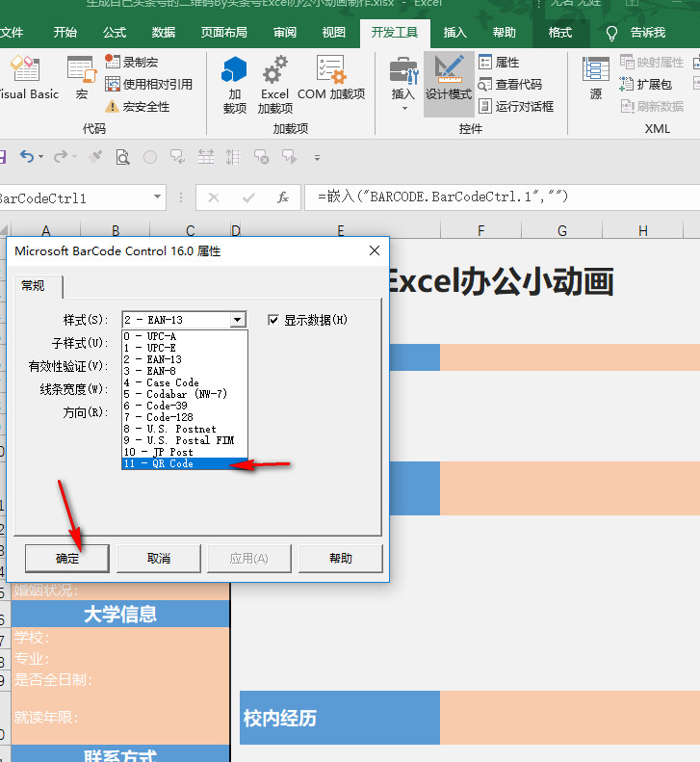Open the 文件 (File) menu
Screen dimensions: 700x762
[x=12, y=33]
